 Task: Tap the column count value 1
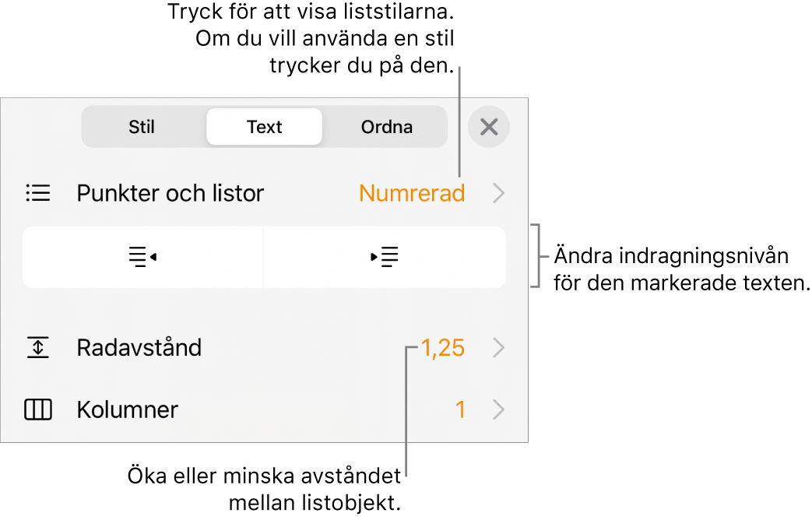tap(461, 410)
